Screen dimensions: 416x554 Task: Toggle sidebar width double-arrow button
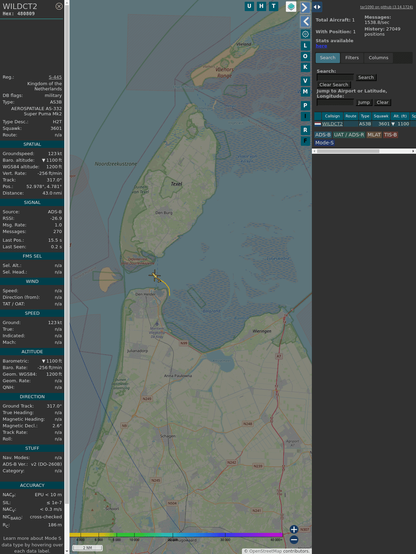coord(317,7)
